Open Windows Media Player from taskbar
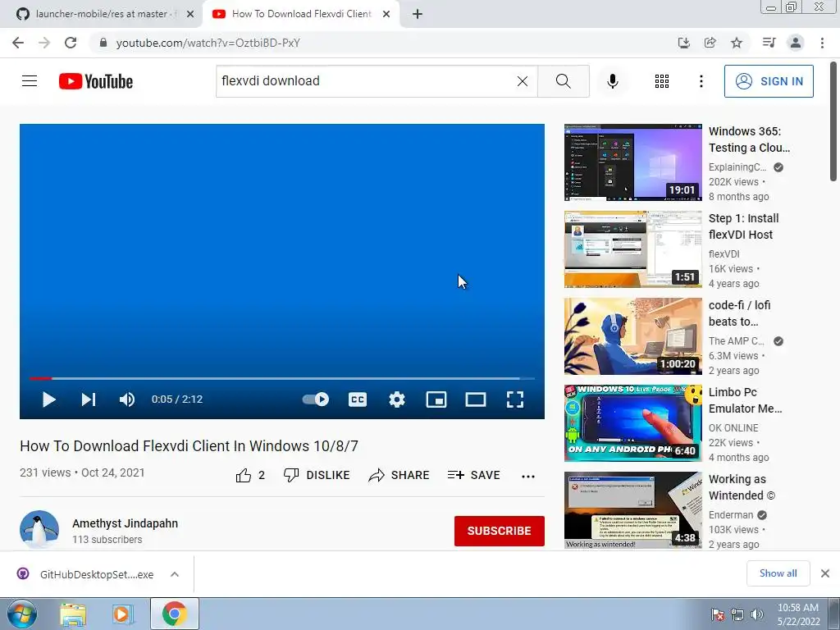This screenshot has width=840, height=630. 123,614
